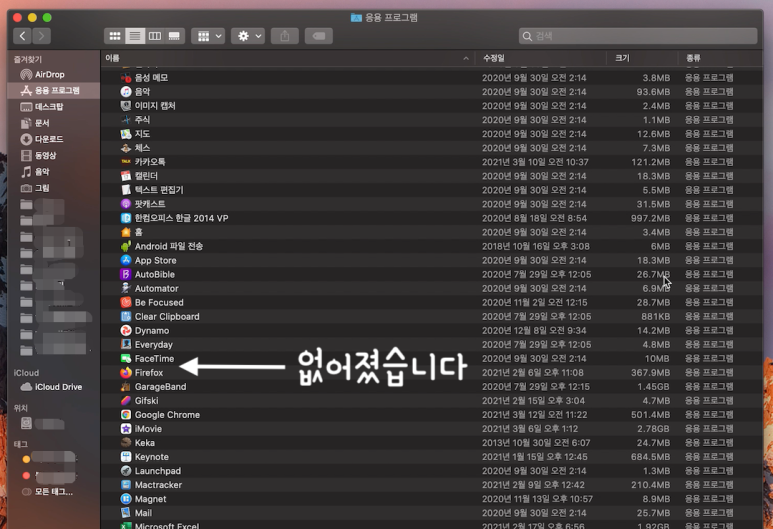Select the Android 파일 전송 icon
The width and height of the screenshot is (773, 529).
[x=126, y=246]
